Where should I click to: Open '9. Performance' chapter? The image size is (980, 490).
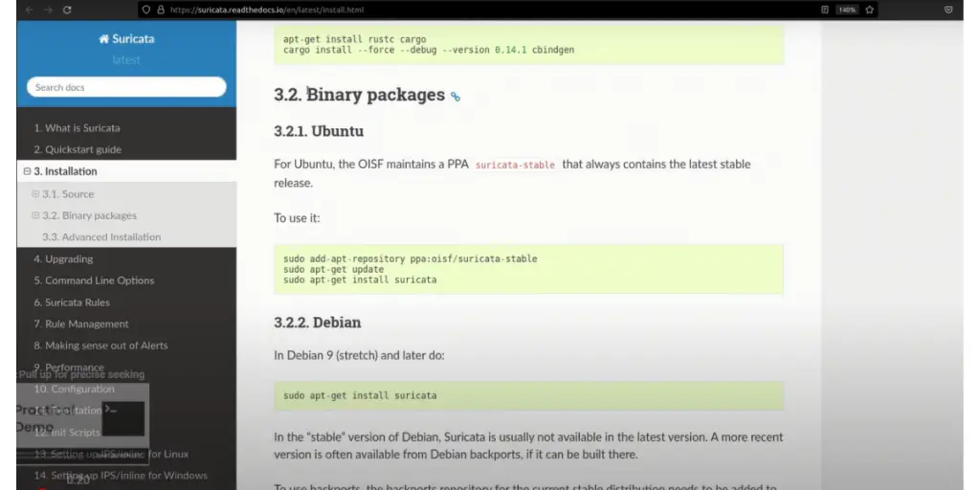coord(69,367)
